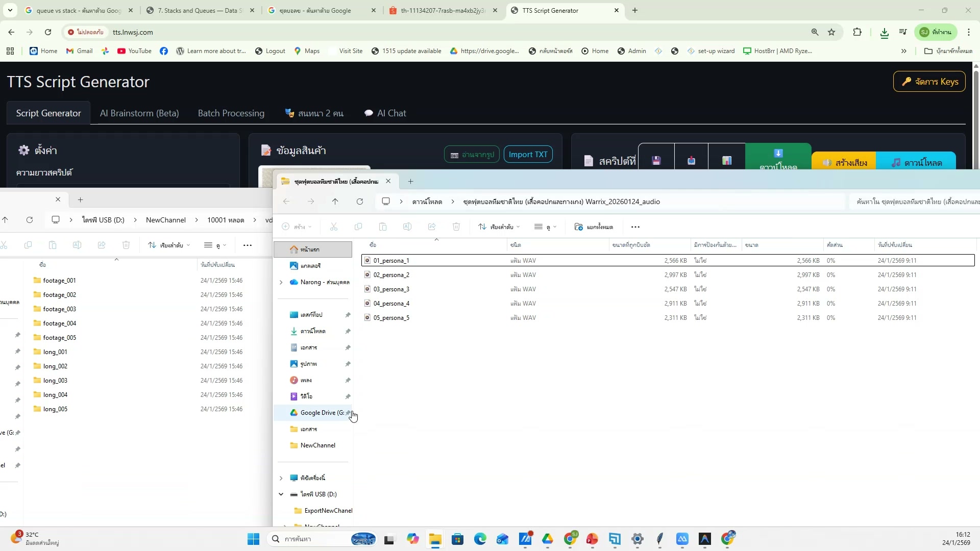This screenshot has width=980, height=551.
Task: Unpin เดสก์ท็อป from quick access
Action: coord(348,315)
